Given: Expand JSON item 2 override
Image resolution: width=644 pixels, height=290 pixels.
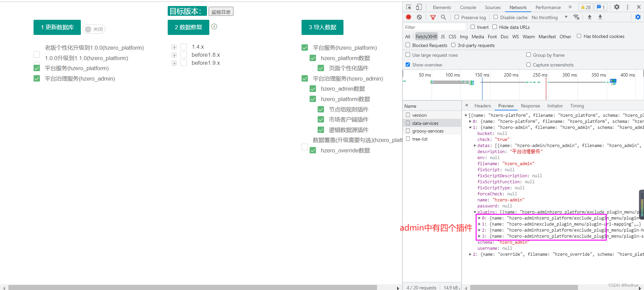Looking at the screenshot, I should click(470, 254).
